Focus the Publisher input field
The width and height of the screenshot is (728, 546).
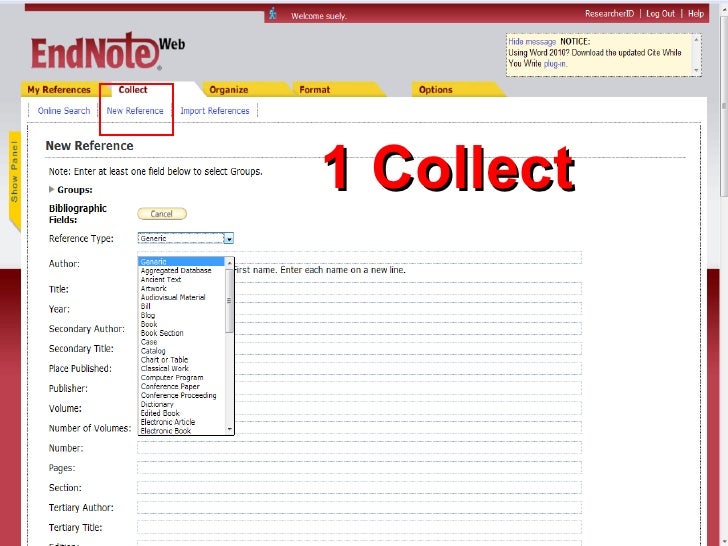(359, 388)
